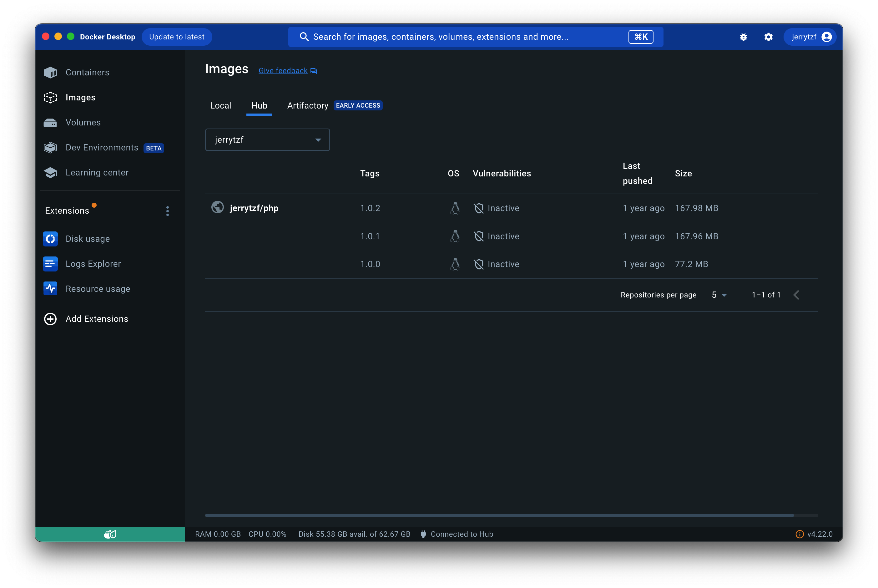Click the 1–1 of 1 pagination text
The height and width of the screenshot is (588, 878).
[x=766, y=295]
